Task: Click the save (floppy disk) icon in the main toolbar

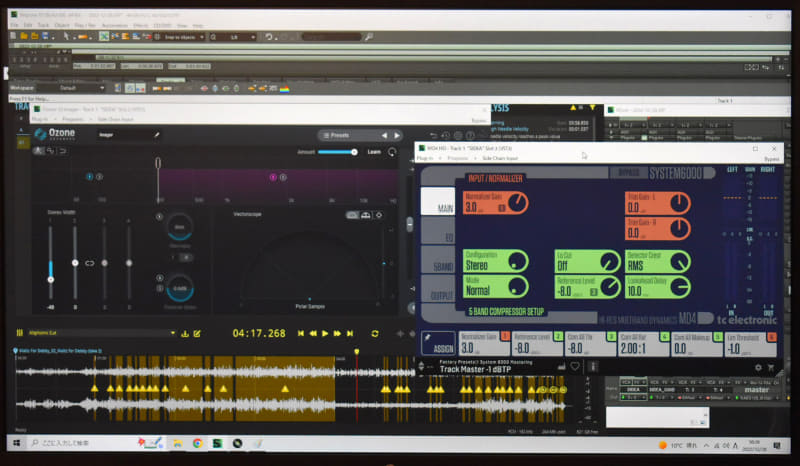Action: pyautogui.click(x=45, y=36)
